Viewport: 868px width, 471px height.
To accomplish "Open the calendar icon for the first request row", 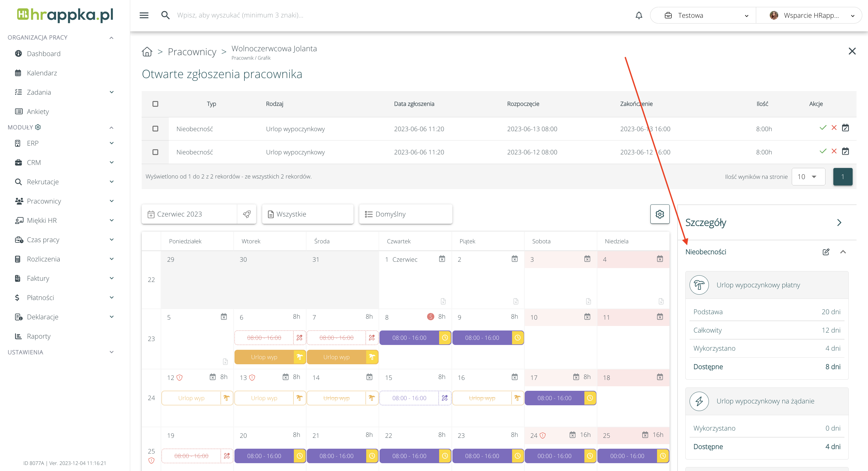I will (x=845, y=128).
